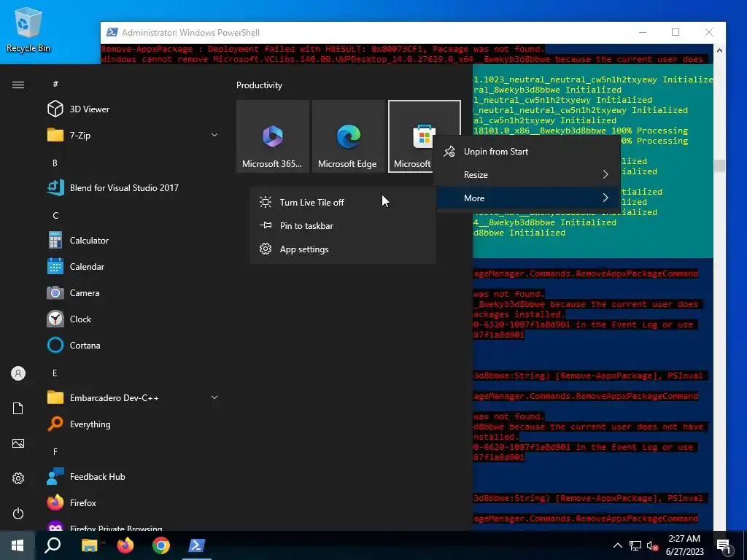The image size is (747, 560).
Task: Click the Microsoft 365 tile
Action: 273,136
